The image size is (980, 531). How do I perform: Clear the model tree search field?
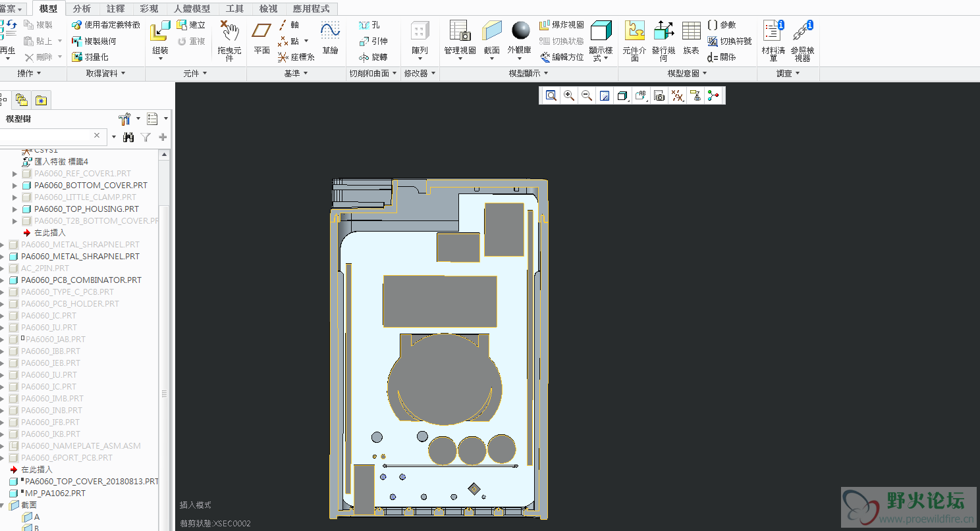click(x=97, y=136)
